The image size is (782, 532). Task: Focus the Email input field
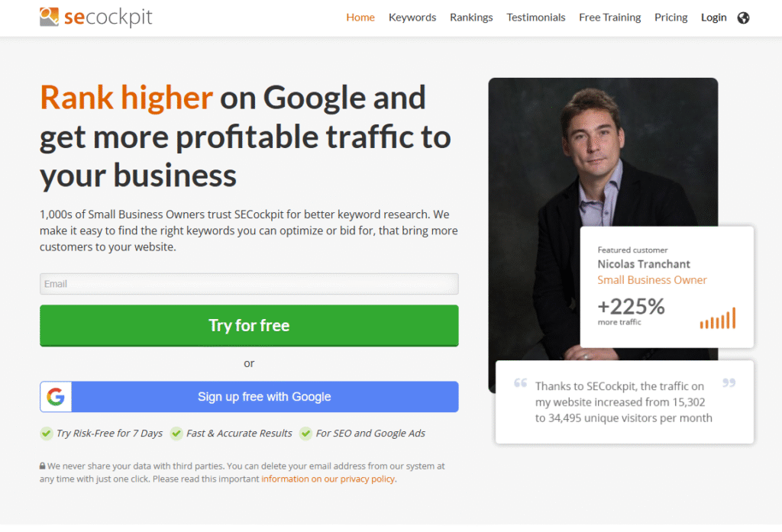click(x=249, y=284)
